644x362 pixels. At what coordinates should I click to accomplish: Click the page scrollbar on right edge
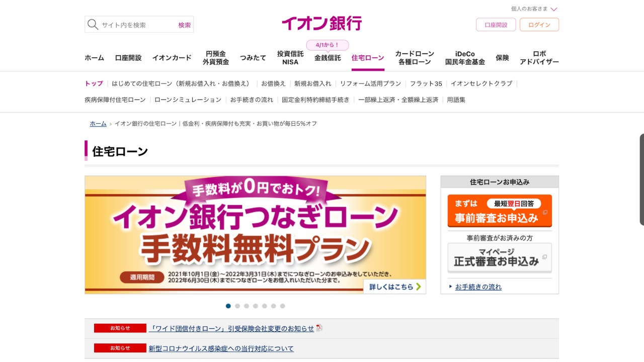pyautogui.click(x=641, y=179)
